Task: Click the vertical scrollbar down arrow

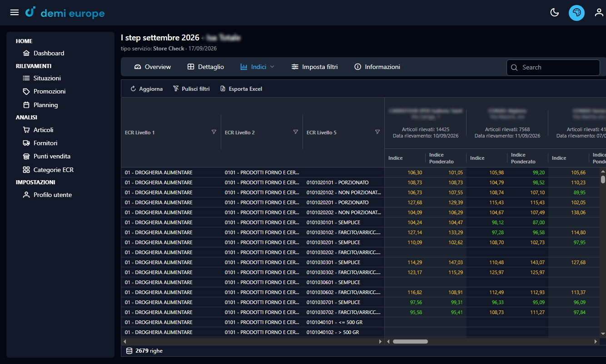Action: click(x=603, y=334)
